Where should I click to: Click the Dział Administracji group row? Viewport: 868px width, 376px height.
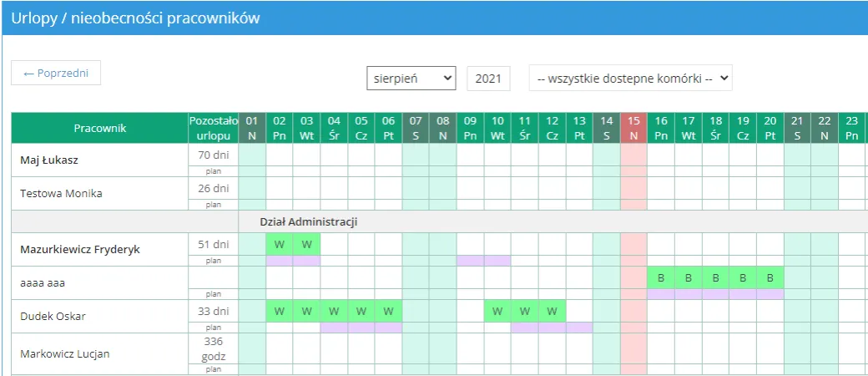[x=309, y=221]
